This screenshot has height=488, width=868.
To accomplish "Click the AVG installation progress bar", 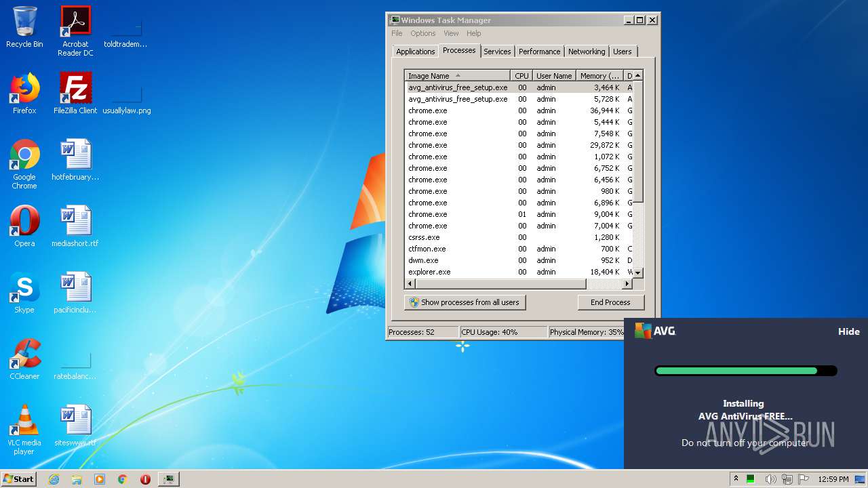I will coord(746,371).
